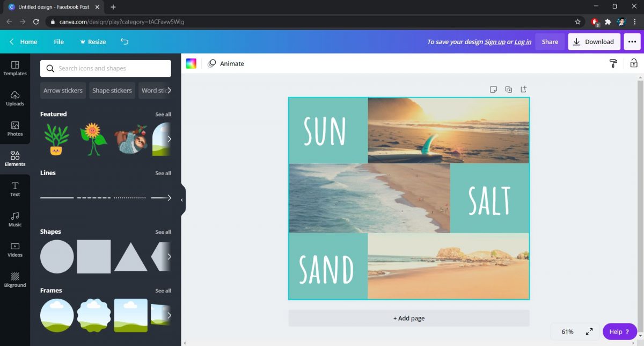Click the paint roller styles icon
The image size is (644, 346).
[613, 63]
